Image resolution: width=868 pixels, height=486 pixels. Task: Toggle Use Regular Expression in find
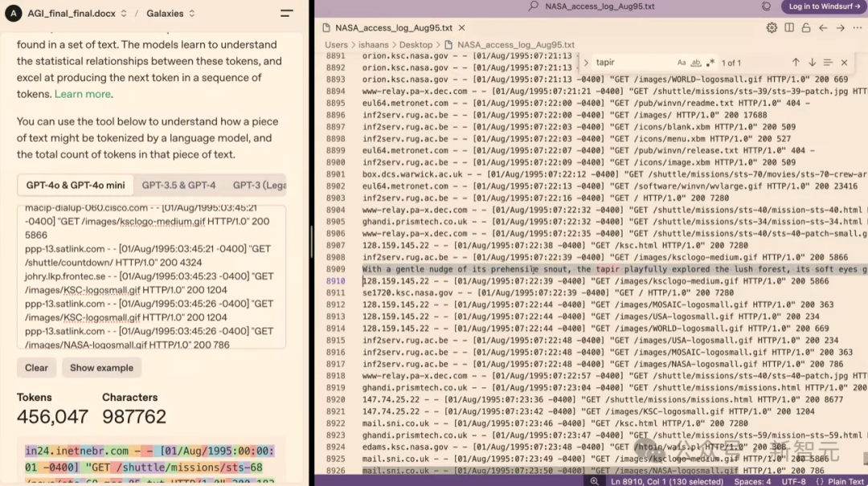tap(710, 63)
